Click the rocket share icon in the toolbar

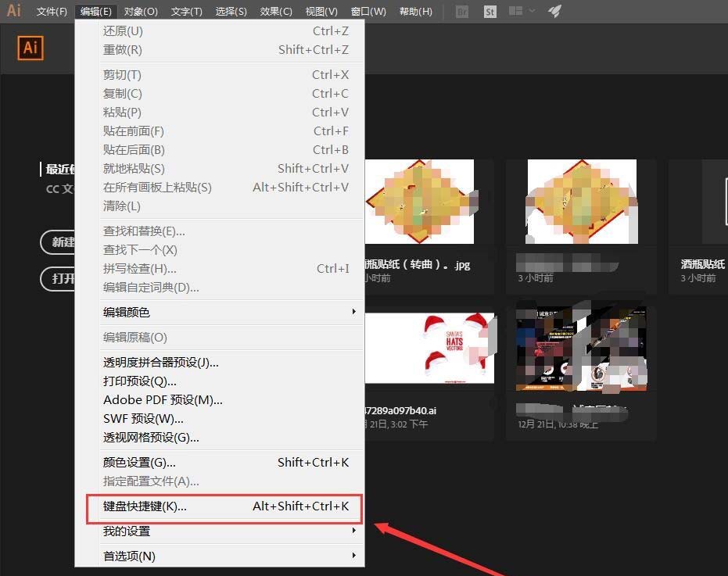pyautogui.click(x=555, y=12)
